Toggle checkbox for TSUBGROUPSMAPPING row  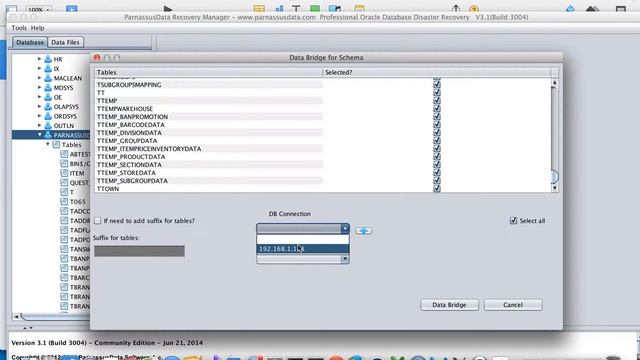click(437, 84)
